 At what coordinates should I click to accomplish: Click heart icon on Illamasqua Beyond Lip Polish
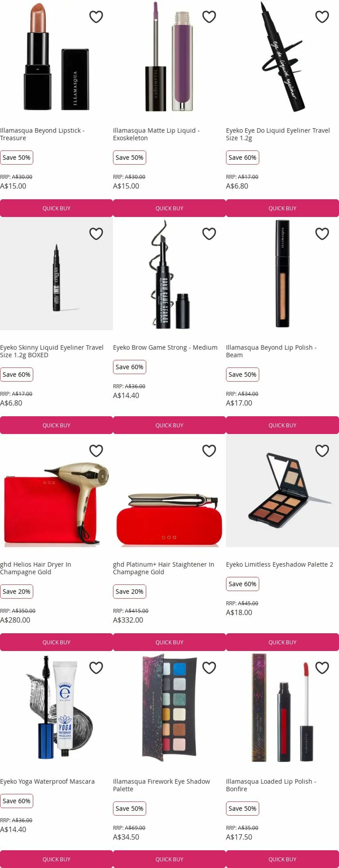[322, 234]
